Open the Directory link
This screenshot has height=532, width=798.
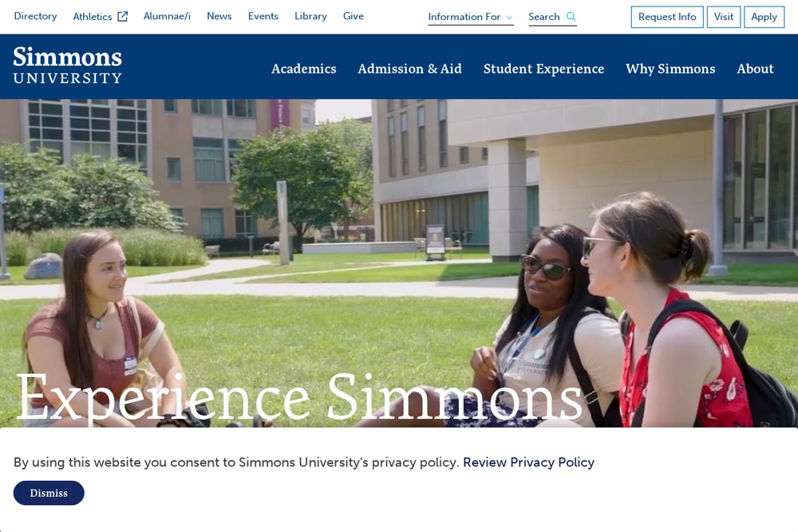[x=35, y=16]
